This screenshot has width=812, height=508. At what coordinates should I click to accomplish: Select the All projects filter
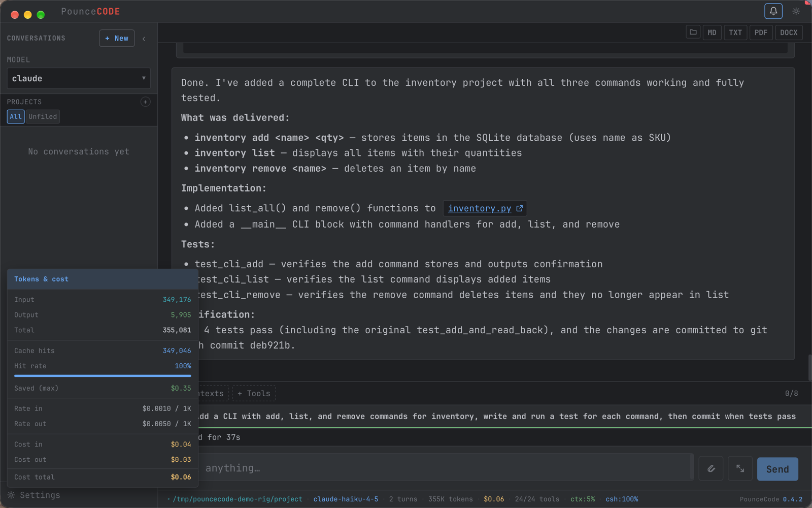[16, 116]
